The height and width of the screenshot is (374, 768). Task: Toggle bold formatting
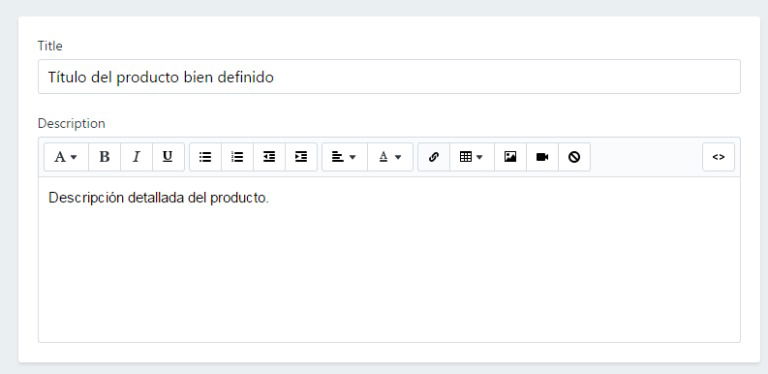tap(104, 157)
